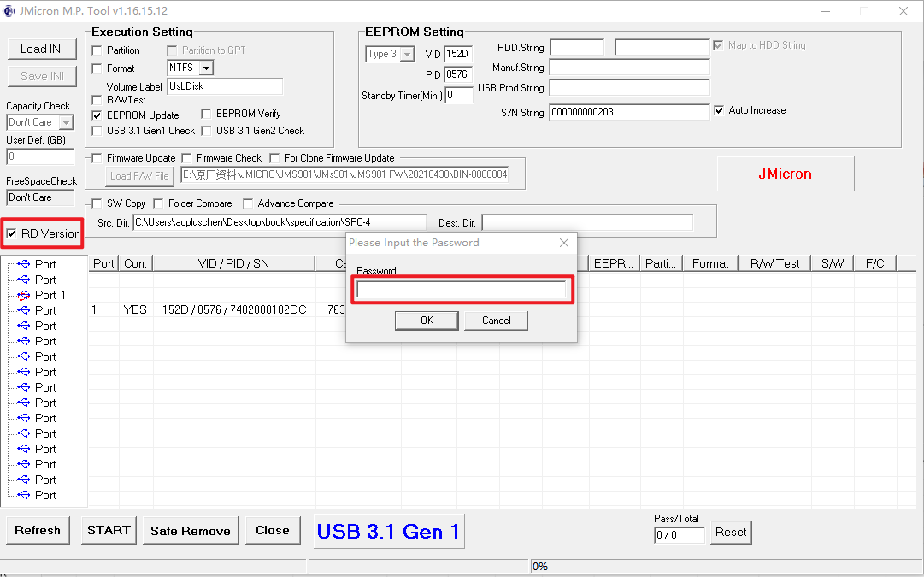Reset the Pass/Total counter
The image size is (924, 577).
coord(731,533)
